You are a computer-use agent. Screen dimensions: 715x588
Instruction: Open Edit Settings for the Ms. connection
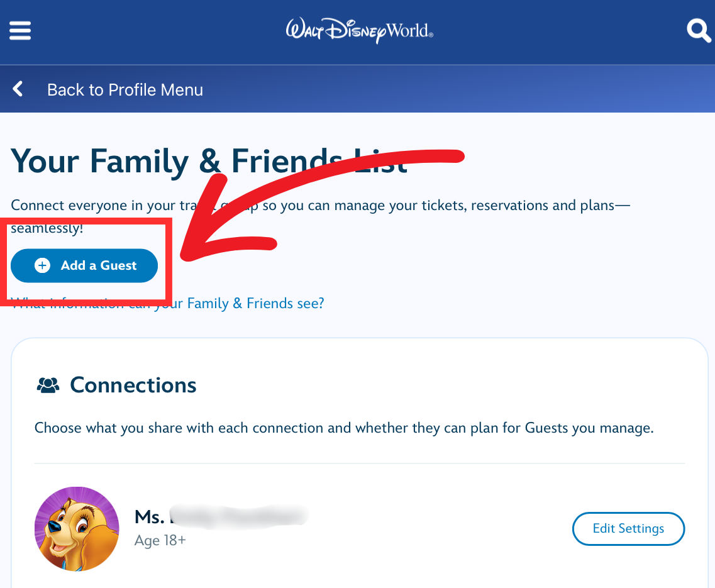click(x=628, y=529)
